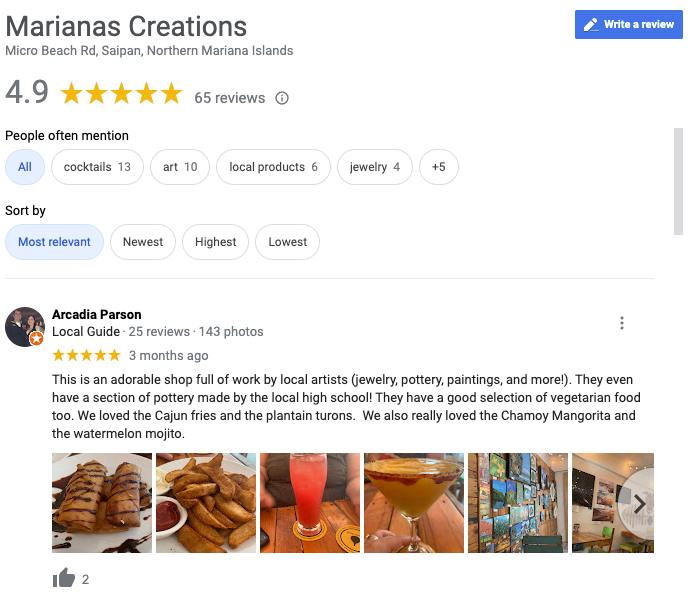
Task: Click the reviews panel scrollbar
Action: pos(678,181)
